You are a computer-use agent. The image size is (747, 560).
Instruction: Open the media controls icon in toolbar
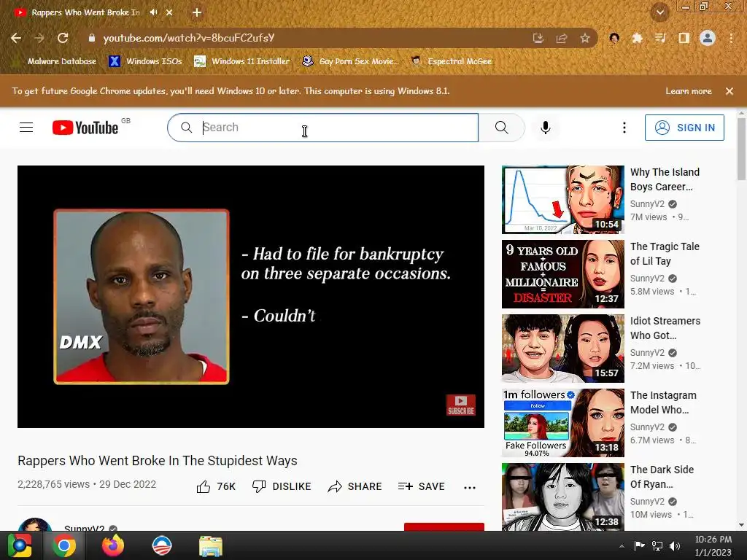click(660, 38)
